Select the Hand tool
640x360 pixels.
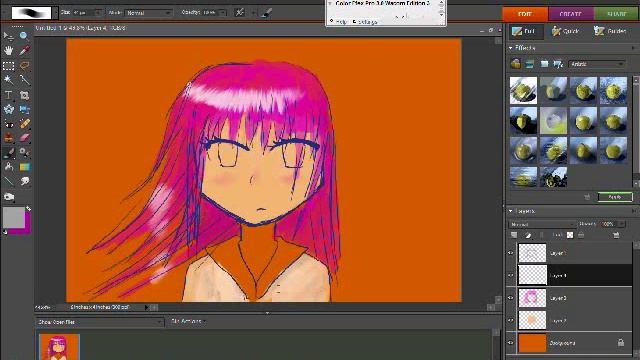pyautogui.click(x=8, y=51)
